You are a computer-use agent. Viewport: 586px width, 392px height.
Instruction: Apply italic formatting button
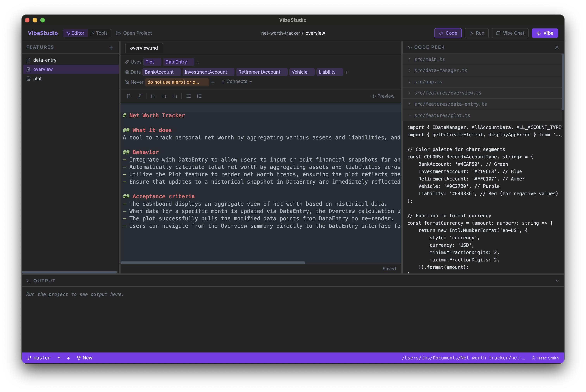tap(139, 96)
